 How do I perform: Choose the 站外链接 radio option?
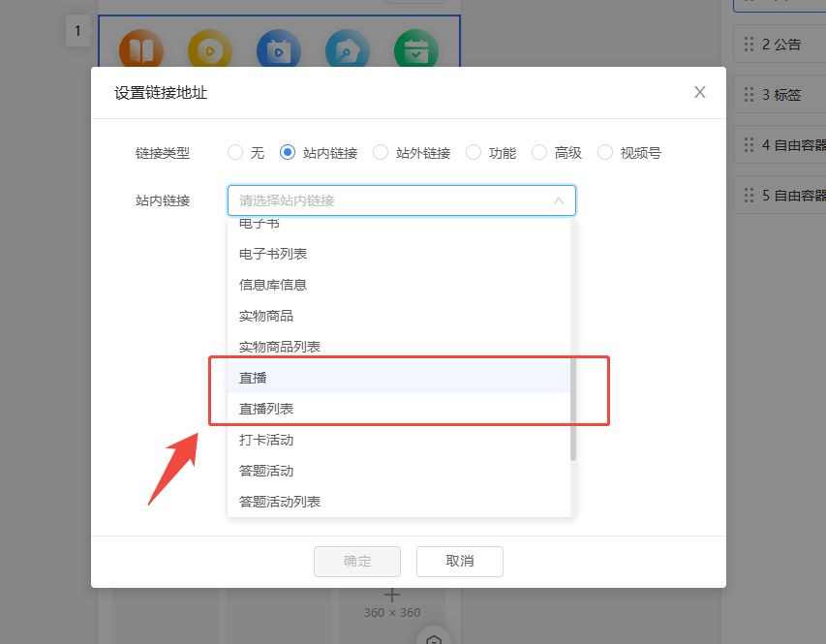(381, 152)
